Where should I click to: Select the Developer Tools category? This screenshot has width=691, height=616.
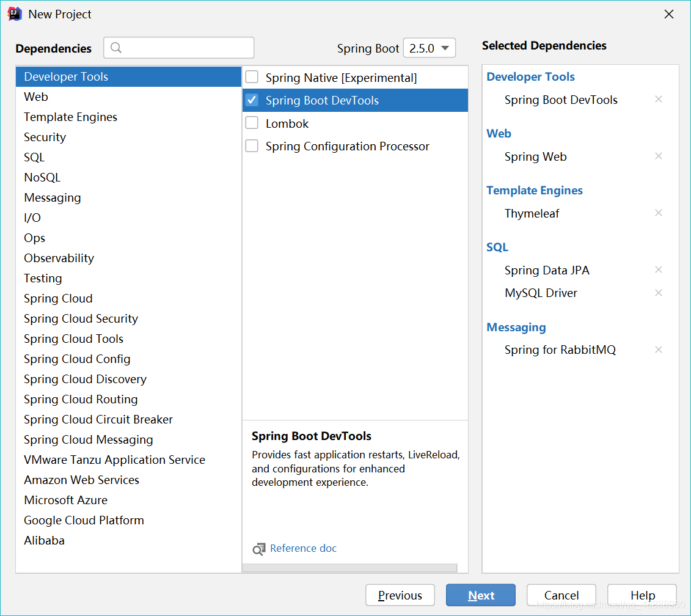pos(129,77)
